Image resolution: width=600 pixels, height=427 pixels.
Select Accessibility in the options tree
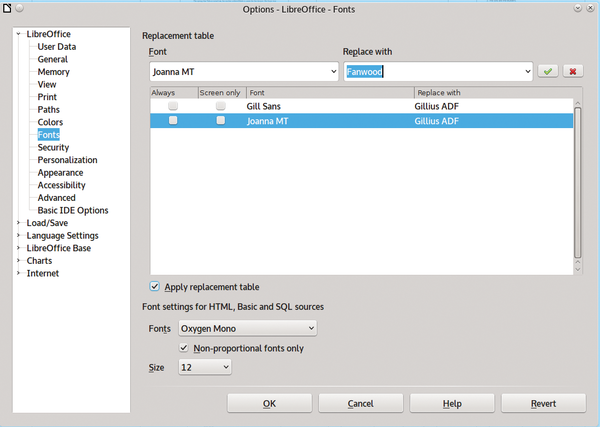pos(61,185)
